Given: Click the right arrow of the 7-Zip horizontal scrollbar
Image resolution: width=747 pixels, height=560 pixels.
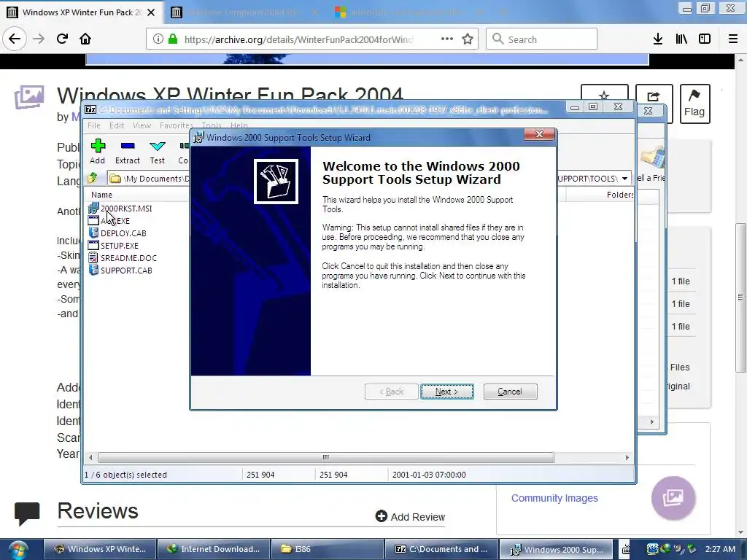Looking at the screenshot, I should (x=627, y=458).
